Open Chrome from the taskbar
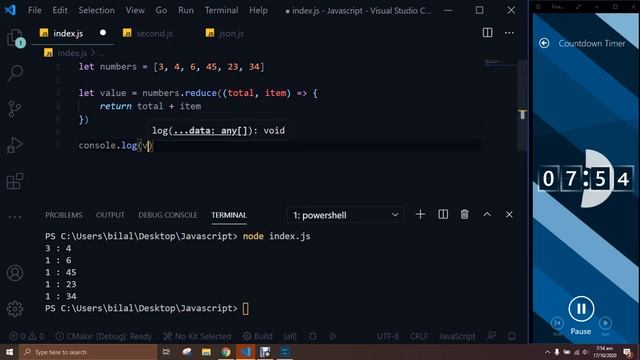Screen dimensions: 640x360 226,352
